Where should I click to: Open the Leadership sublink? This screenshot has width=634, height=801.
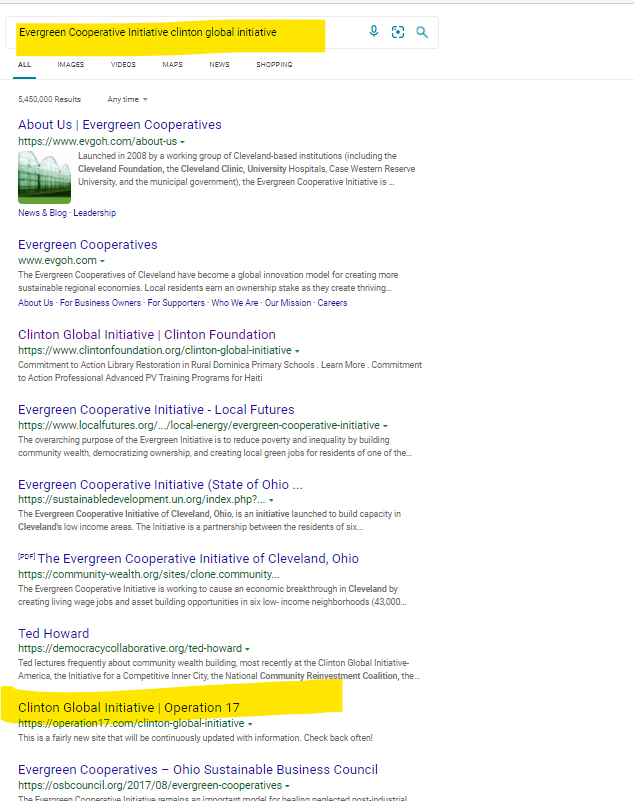click(x=95, y=213)
